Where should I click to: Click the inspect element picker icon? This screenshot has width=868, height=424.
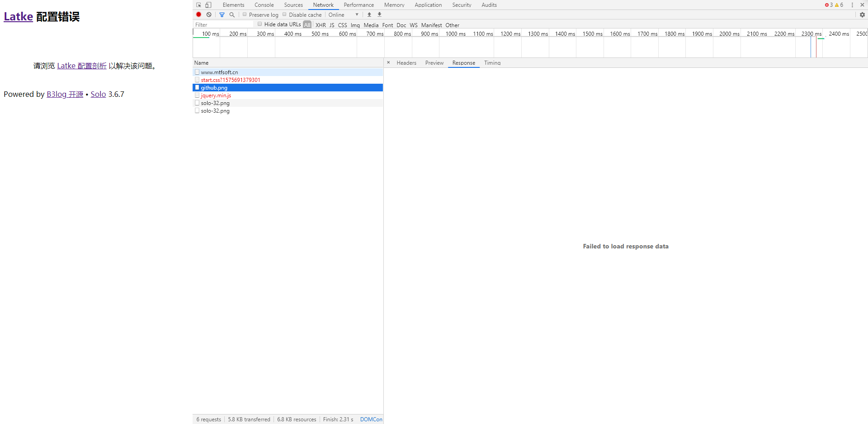(x=198, y=5)
